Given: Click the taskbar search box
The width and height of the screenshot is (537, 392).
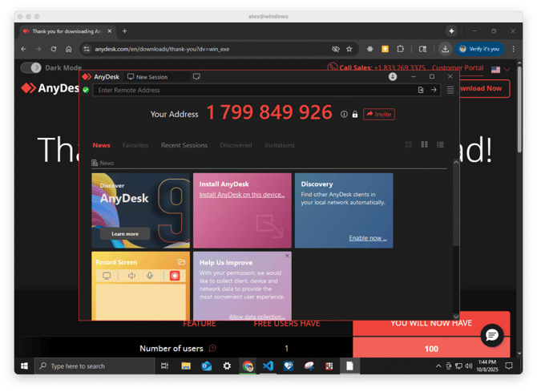Looking at the screenshot, I should [x=95, y=366].
